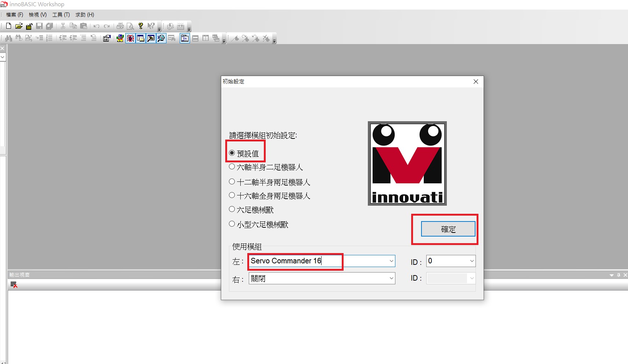The height and width of the screenshot is (364, 628).
Task: Click the decrease indent icon
Action: pos(63,38)
